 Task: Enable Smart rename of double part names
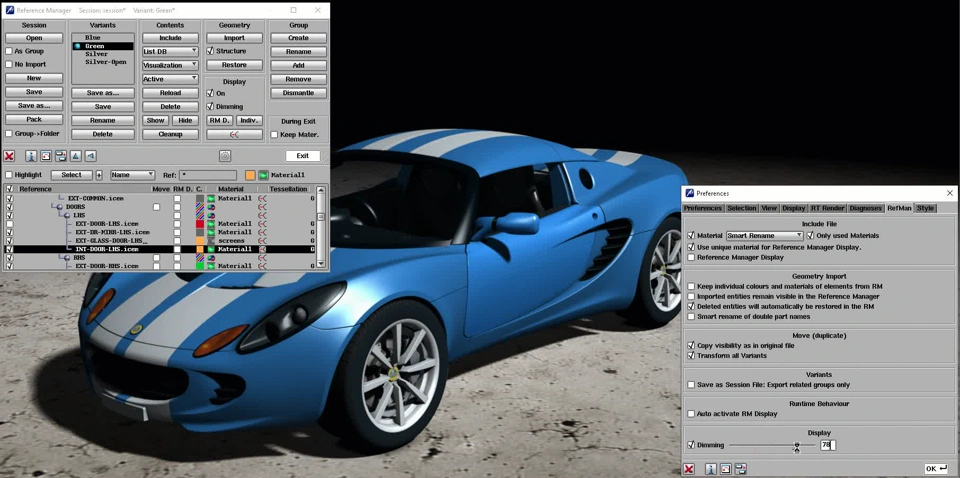[x=691, y=316]
